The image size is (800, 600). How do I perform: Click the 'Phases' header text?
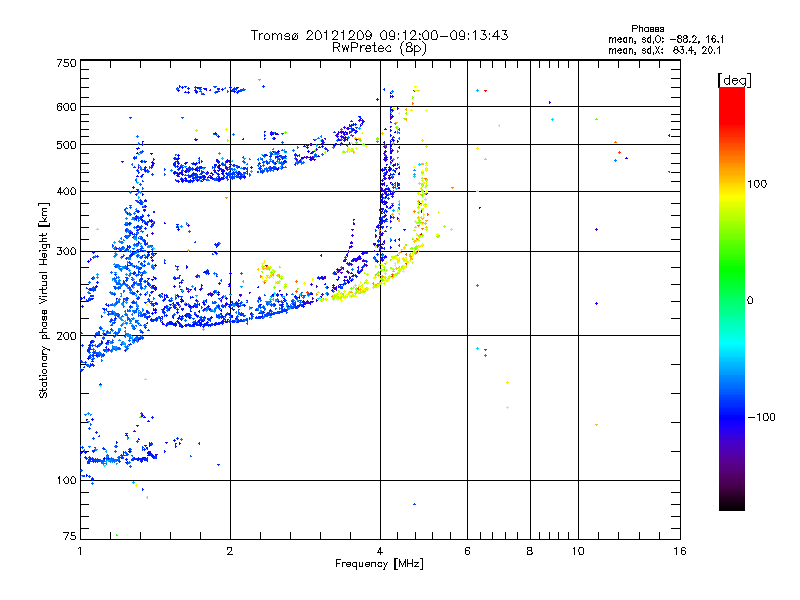point(647,29)
